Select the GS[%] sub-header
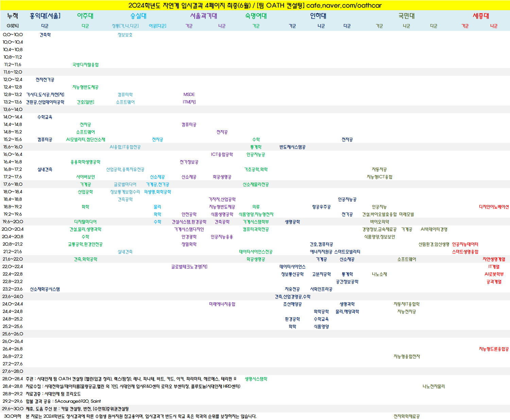Screen dimensions: 510x420 tap(13, 26)
